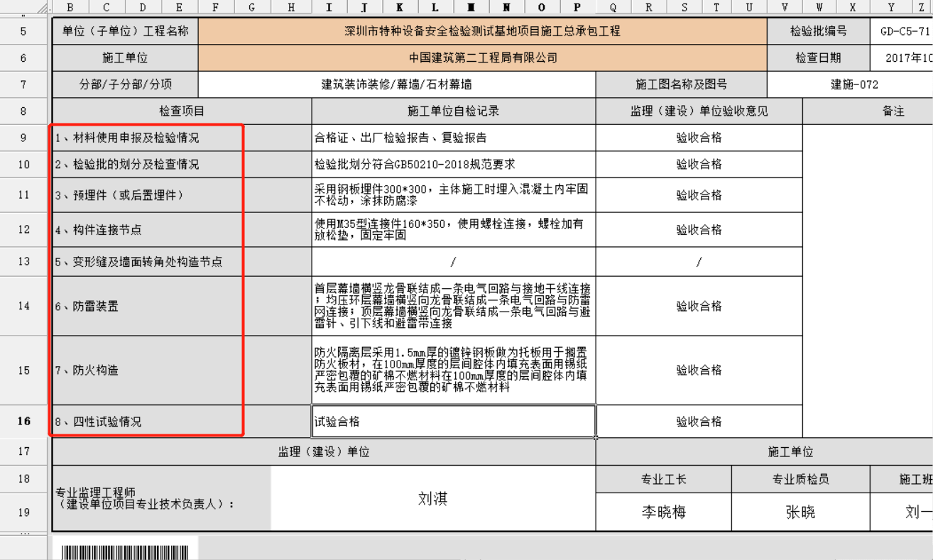Select the '/' self-check cell in row 13
This screenshot has height=560, width=933.
click(454, 262)
